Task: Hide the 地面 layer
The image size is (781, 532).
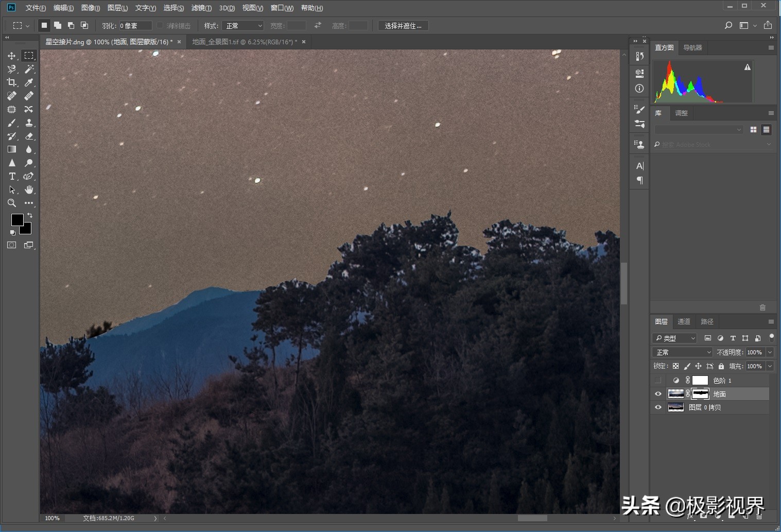Action: pos(658,394)
